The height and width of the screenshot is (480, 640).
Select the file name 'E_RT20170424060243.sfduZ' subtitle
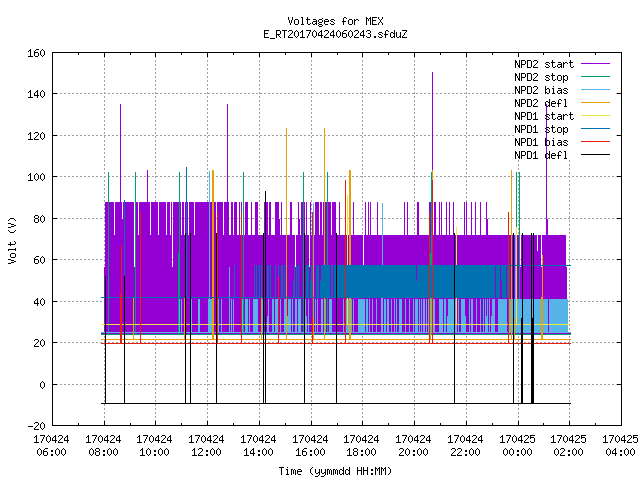pyautogui.click(x=335, y=34)
